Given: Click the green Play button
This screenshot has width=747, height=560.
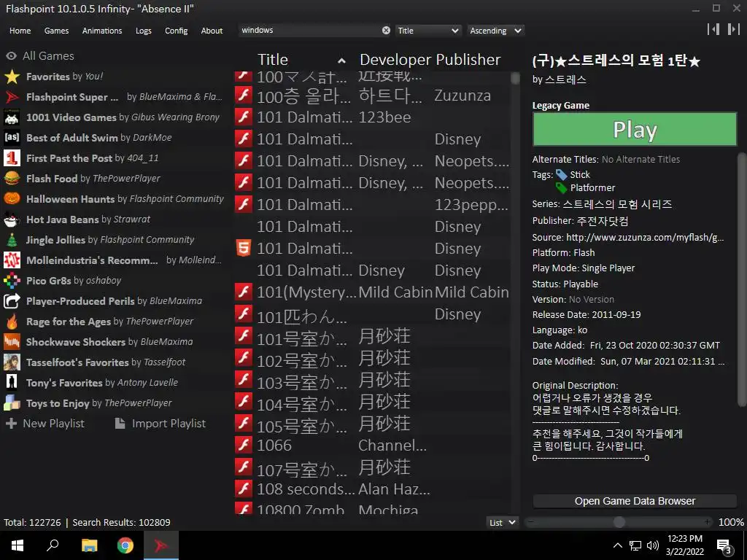Looking at the screenshot, I should coord(635,129).
